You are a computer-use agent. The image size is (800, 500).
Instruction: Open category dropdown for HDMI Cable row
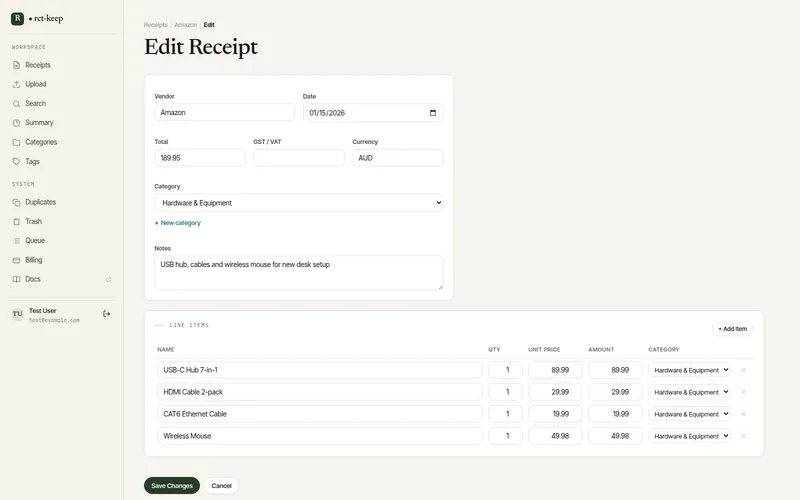[x=689, y=392]
